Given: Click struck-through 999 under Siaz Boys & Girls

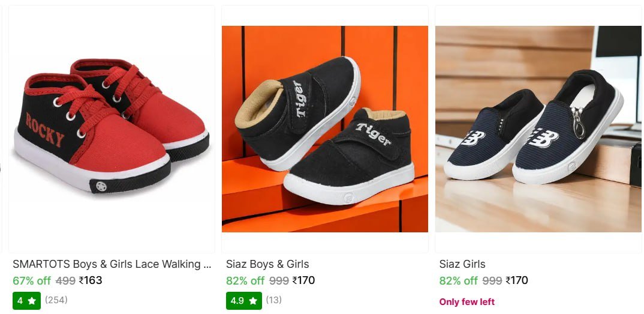Looking at the screenshot, I should [279, 280].
